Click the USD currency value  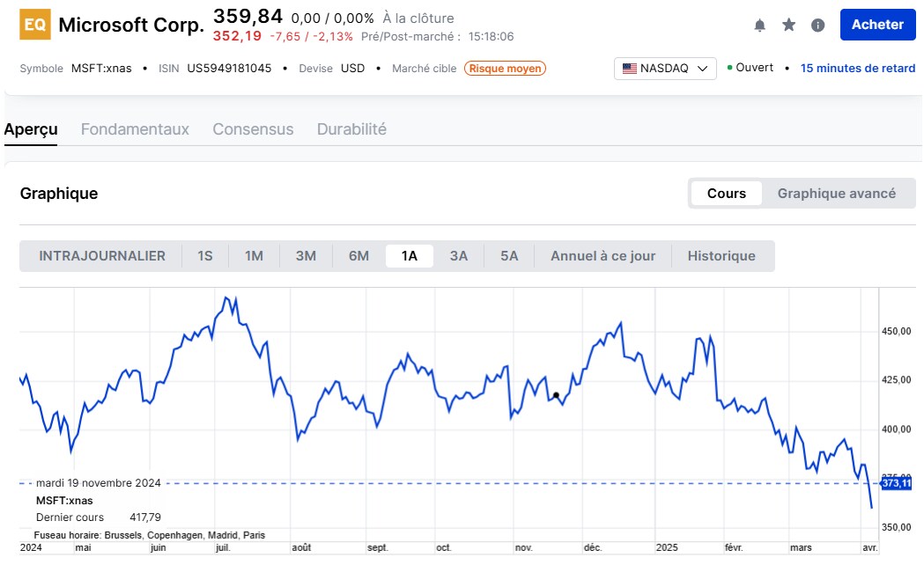[352, 69]
